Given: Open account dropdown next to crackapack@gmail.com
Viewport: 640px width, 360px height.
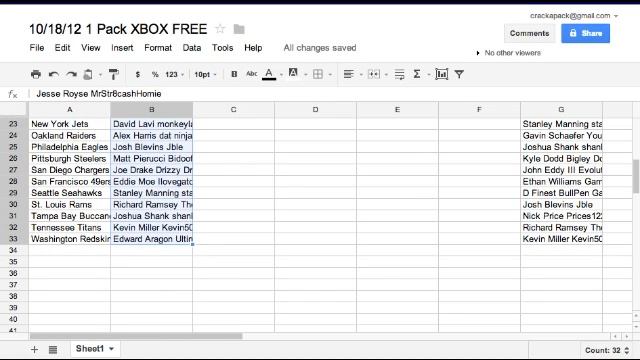Looking at the screenshot, I should 616,16.
